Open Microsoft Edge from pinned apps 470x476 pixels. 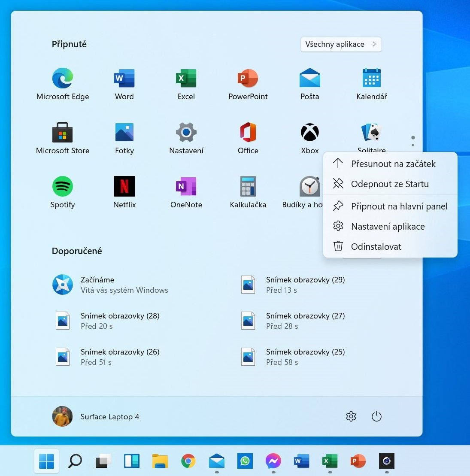pyautogui.click(x=63, y=84)
